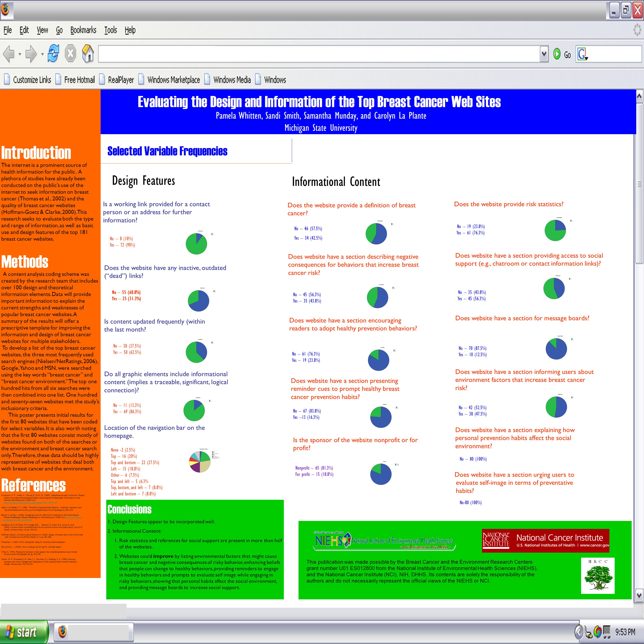The image size is (644, 644).
Task: Click the risk statistics pie chart
Action: click(555, 230)
